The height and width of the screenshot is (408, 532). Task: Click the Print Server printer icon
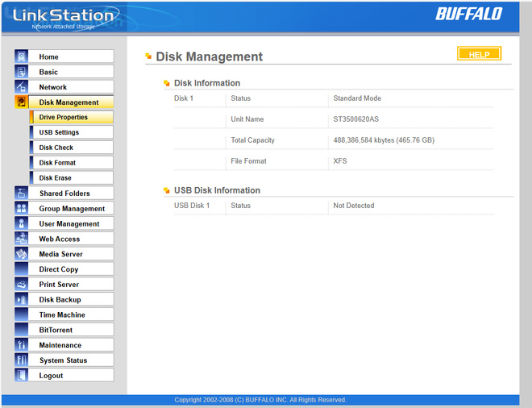pyautogui.click(x=22, y=284)
